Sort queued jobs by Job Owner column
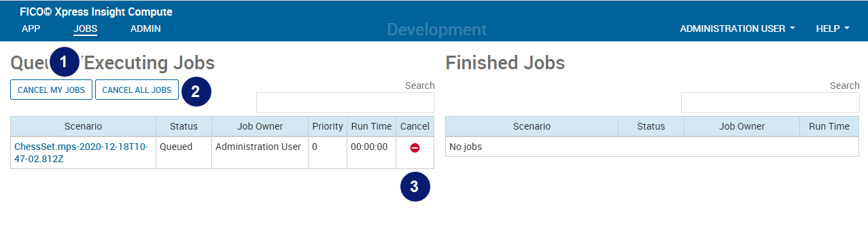 click(x=260, y=126)
